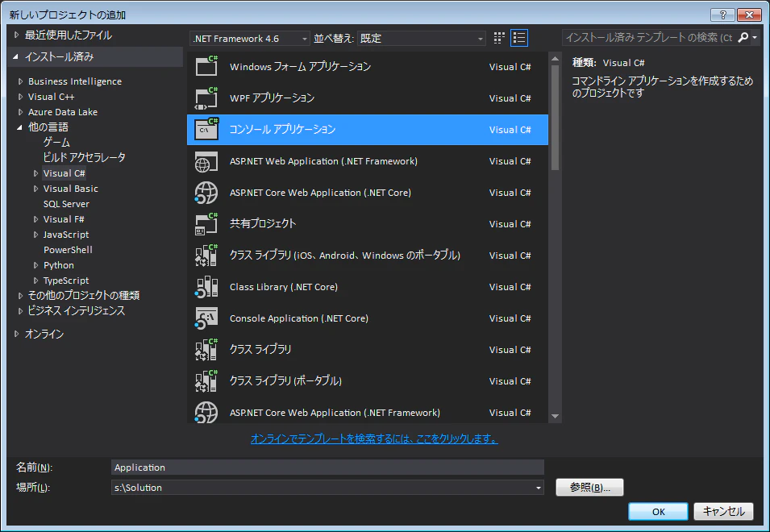The height and width of the screenshot is (532, 770).
Task: Expand the Visual C++ node
Action: click(21, 97)
